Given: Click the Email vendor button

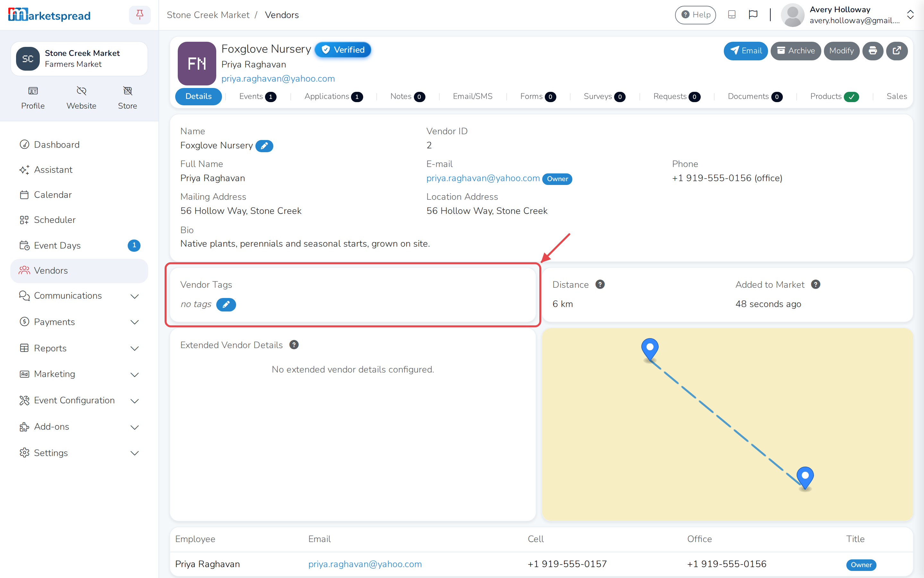Looking at the screenshot, I should (745, 51).
